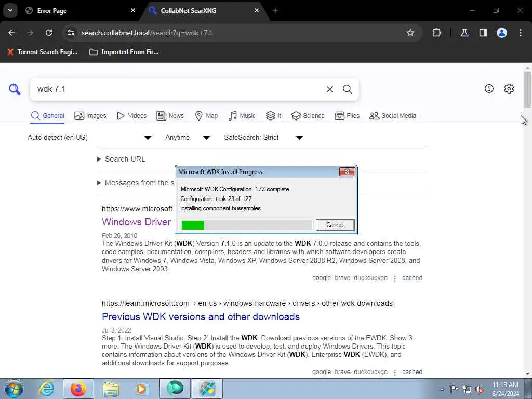Click the page vertical scrollbar thumb
Image resolution: width=532 pixels, height=399 pixels.
527,89
